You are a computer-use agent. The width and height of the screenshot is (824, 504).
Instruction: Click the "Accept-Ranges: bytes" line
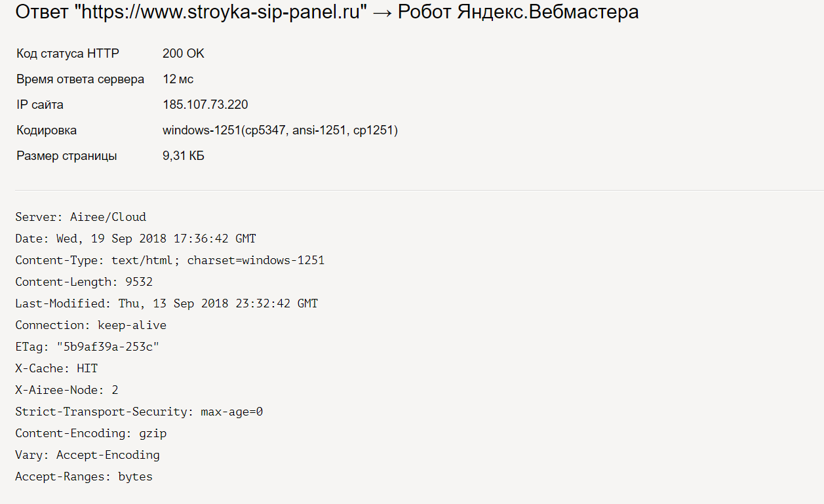[84, 476]
